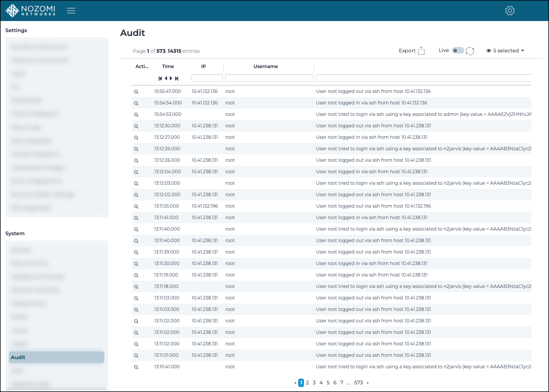This screenshot has height=392, width=549.
Task: Click the Export share icon
Action: (421, 50)
